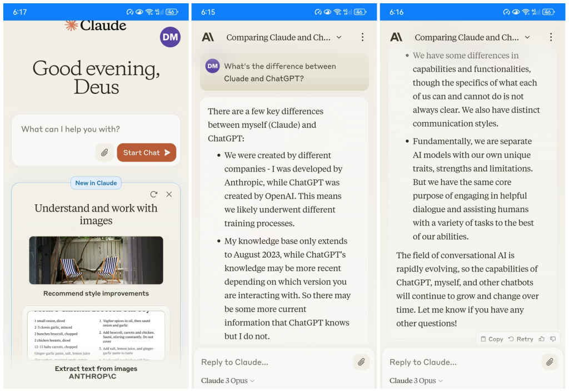Click paperclip icon in rightmost Reply to Claude box
The image size is (569, 392).
coord(550,362)
